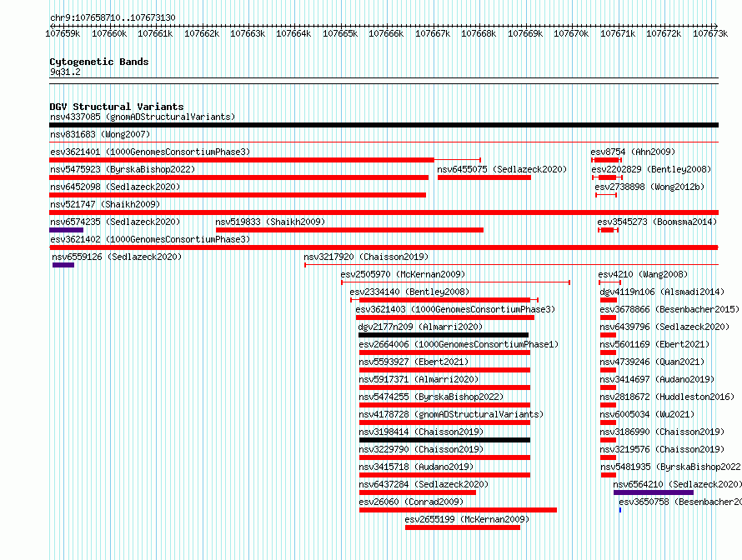742x560 pixels.
Task: Select the nsv5593927 (Ebert2021) label
Action: [414, 362]
